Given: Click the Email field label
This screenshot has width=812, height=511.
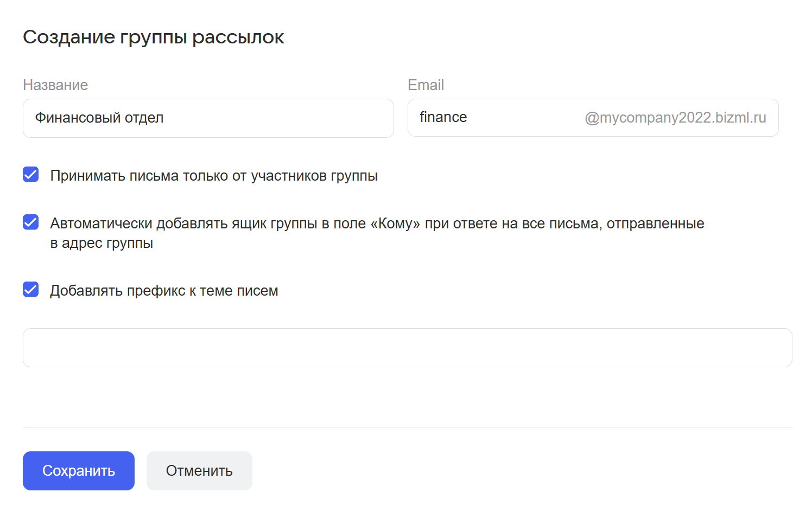Looking at the screenshot, I should coord(426,85).
